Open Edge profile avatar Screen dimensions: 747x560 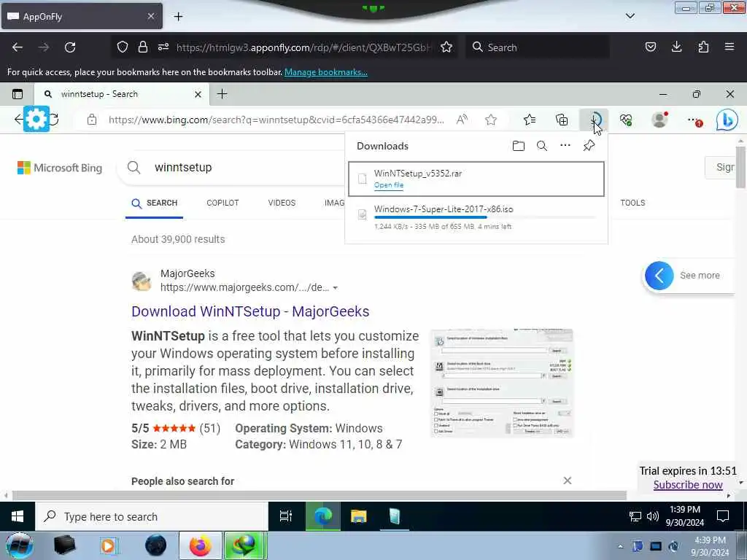click(659, 120)
